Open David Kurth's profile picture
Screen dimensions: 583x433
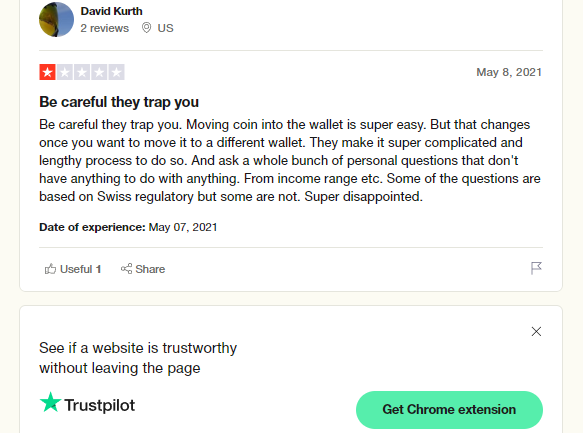point(57,19)
